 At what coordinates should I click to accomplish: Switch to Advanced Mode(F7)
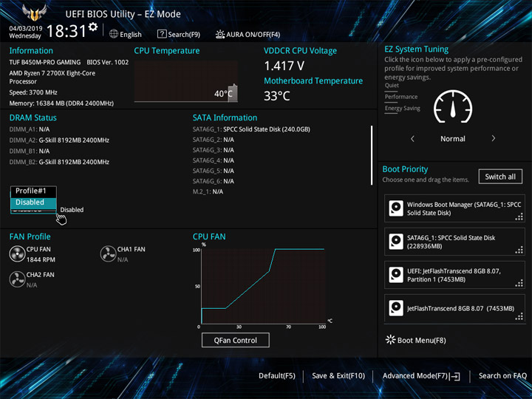tap(421, 376)
